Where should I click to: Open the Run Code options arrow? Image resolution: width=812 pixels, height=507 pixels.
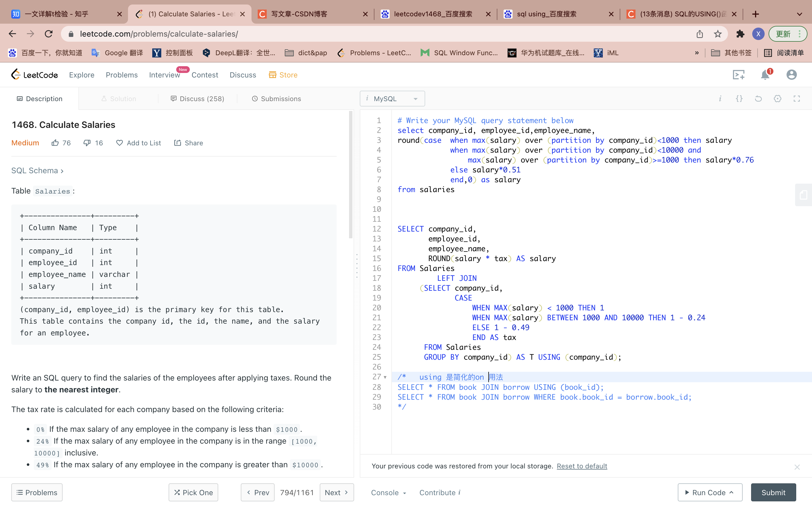(x=732, y=492)
